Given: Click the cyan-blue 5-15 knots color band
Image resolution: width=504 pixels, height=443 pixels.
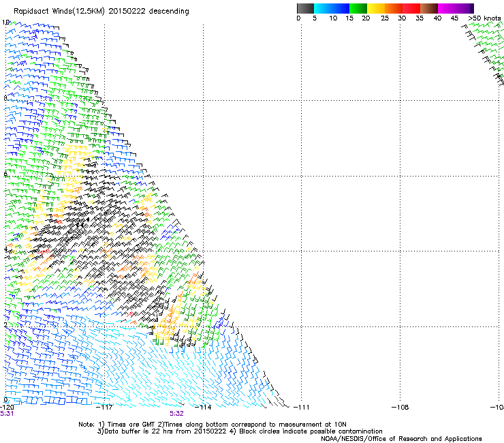Looking at the screenshot, I should 332,8.
